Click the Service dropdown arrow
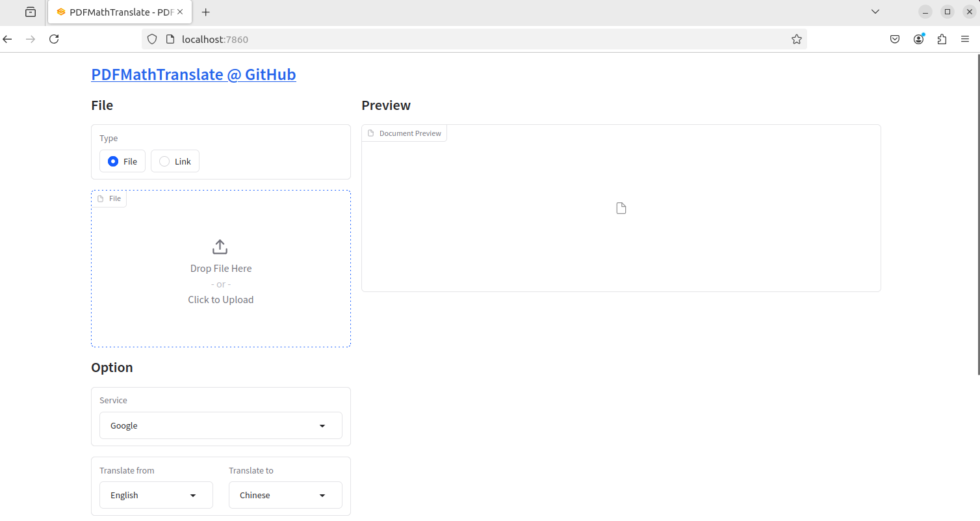This screenshot has width=980, height=521. tap(322, 426)
